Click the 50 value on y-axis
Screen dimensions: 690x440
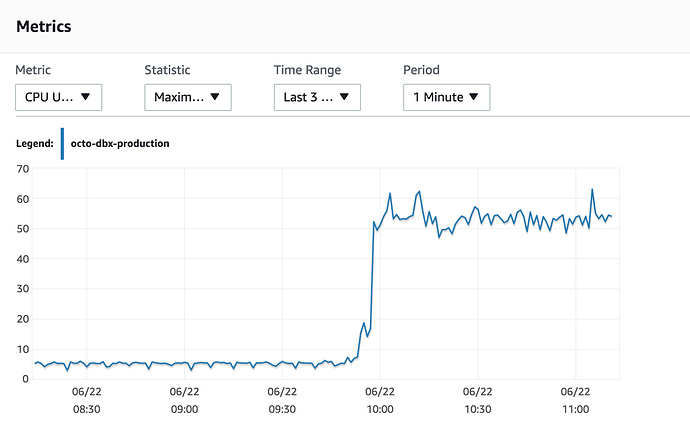pos(23,229)
